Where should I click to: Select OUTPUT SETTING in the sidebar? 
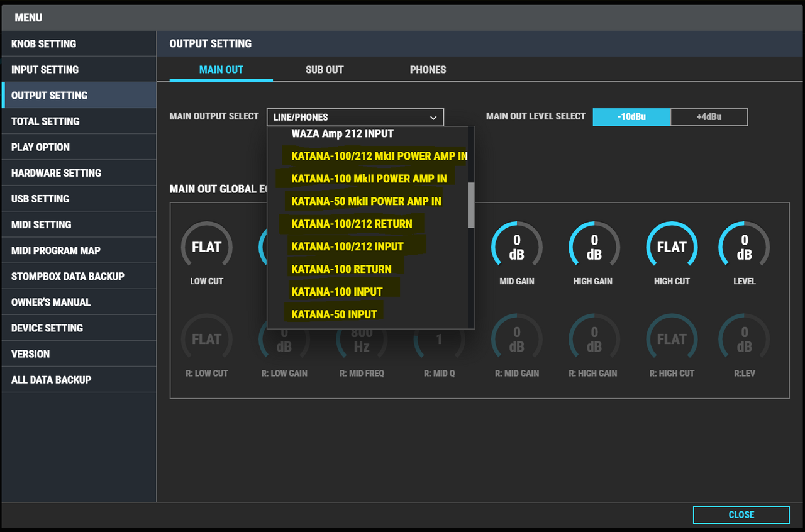79,95
